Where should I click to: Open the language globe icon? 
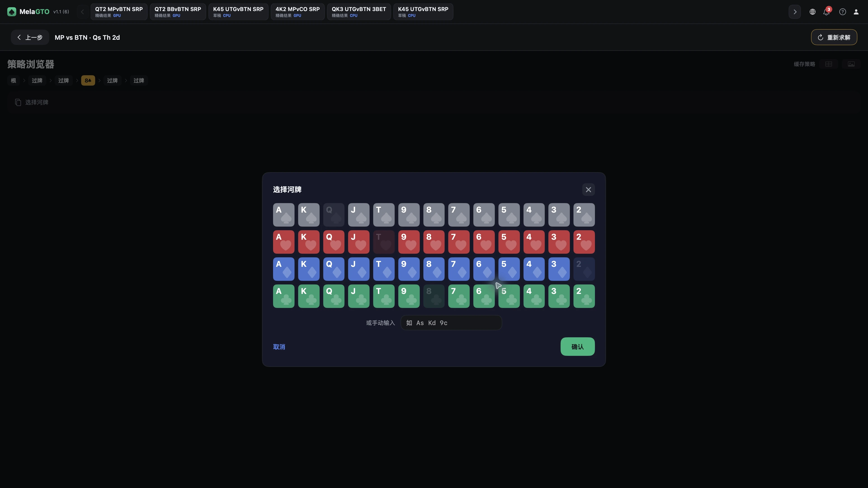point(812,12)
